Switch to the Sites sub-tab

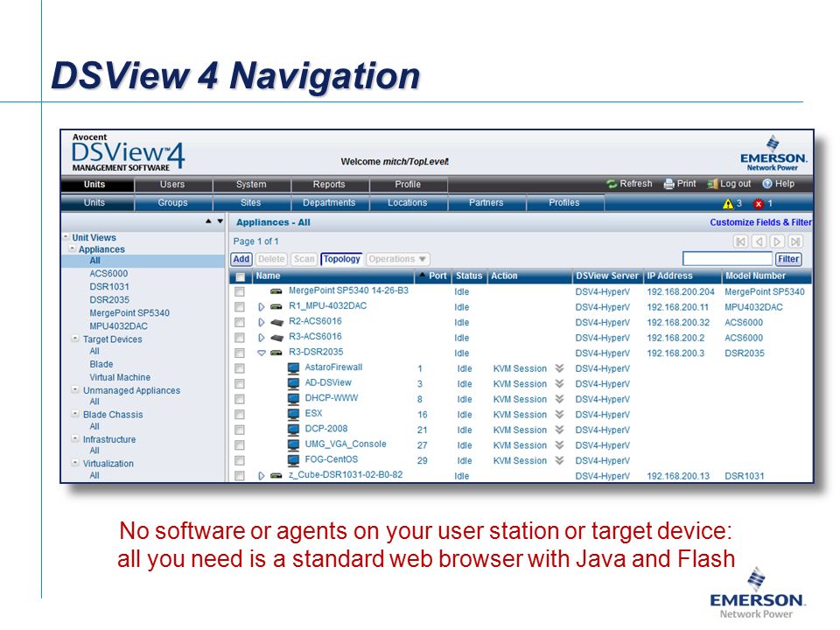click(x=251, y=203)
